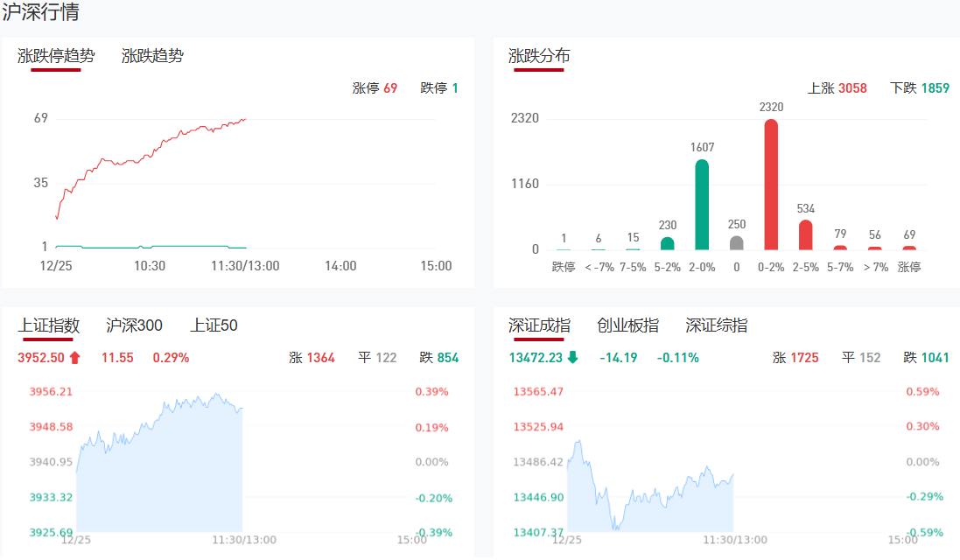The height and width of the screenshot is (560, 960).
Task: Open the 沪深300 index tab
Action: point(134,325)
